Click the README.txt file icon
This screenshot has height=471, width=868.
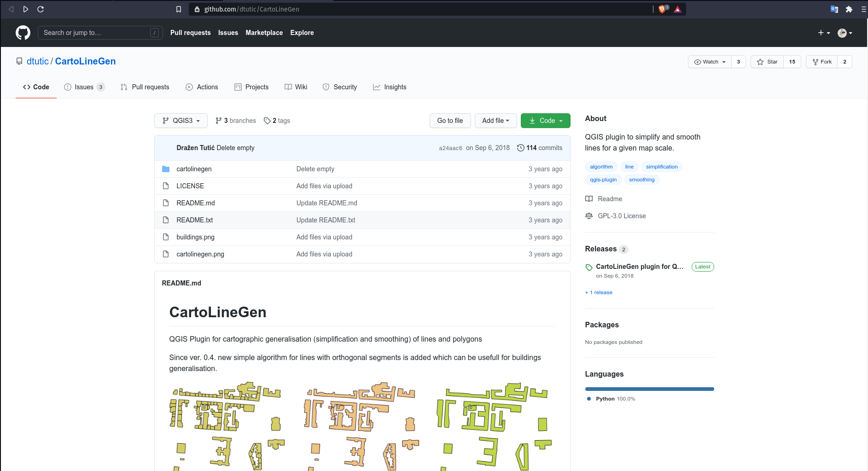point(166,220)
